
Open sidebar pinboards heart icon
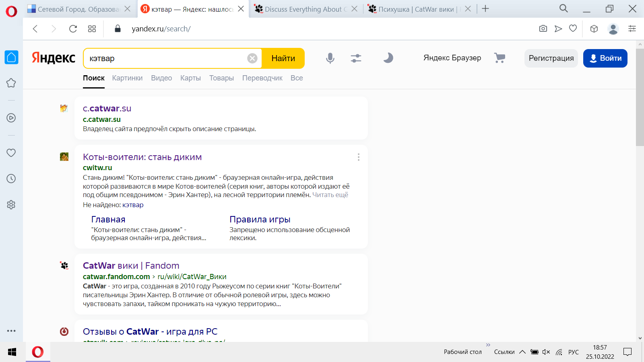[x=11, y=153]
